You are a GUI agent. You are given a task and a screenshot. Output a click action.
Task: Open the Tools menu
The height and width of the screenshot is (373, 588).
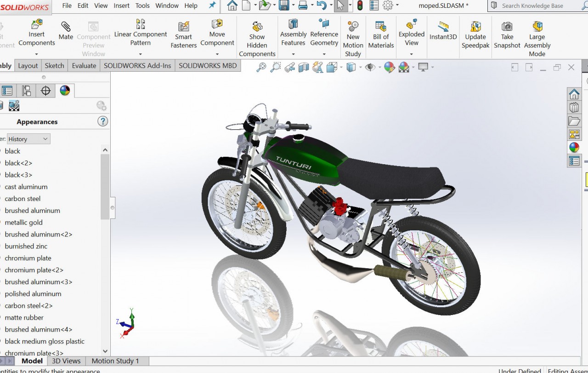click(142, 6)
